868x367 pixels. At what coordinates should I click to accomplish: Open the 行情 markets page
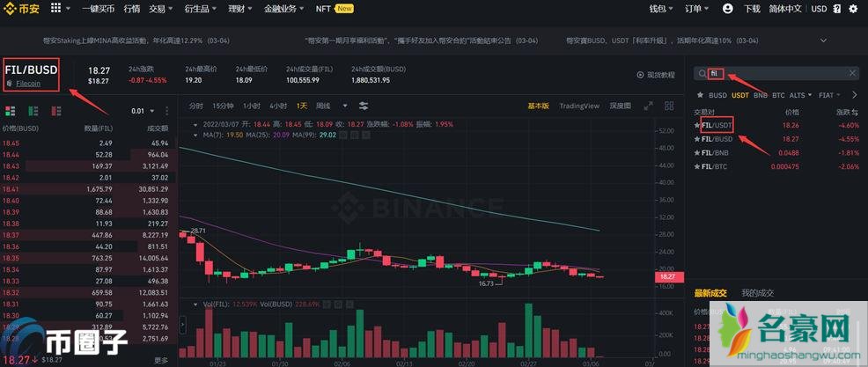point(132,9)
